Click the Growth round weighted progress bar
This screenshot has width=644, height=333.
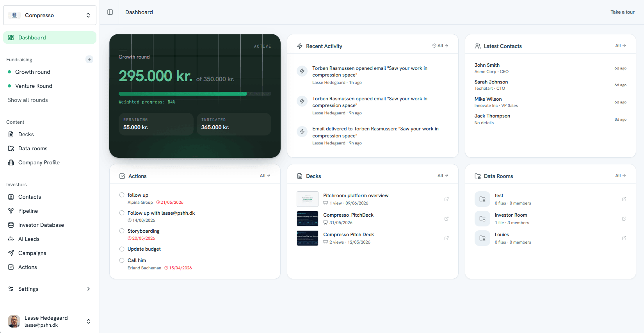(x=195, y=94)
